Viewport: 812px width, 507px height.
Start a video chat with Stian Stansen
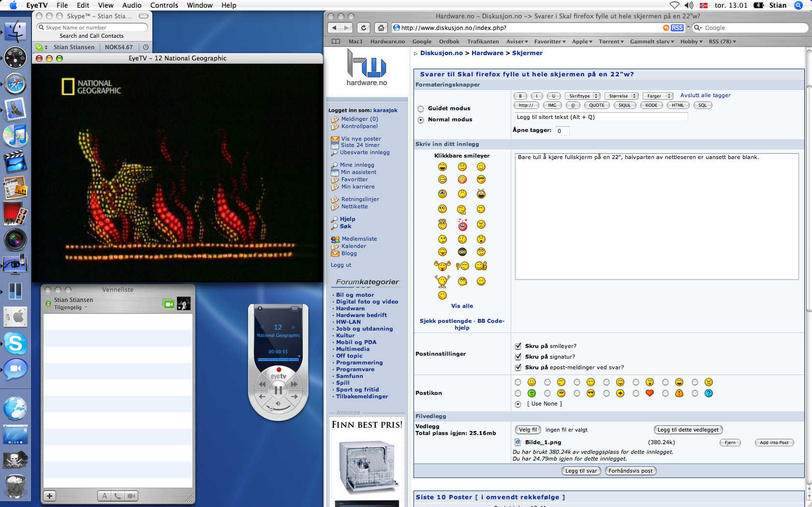pos(168,304)
